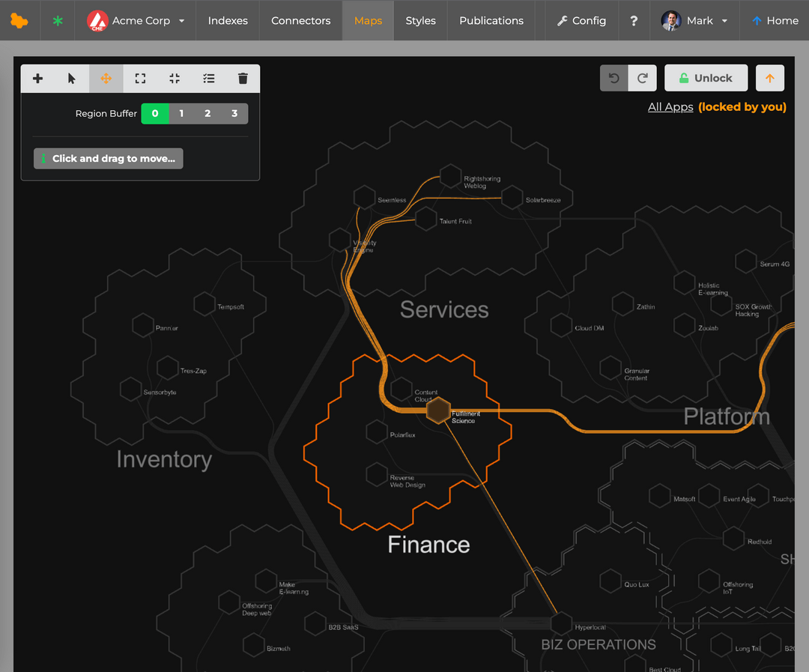Activate the move tool

(106, 78)
